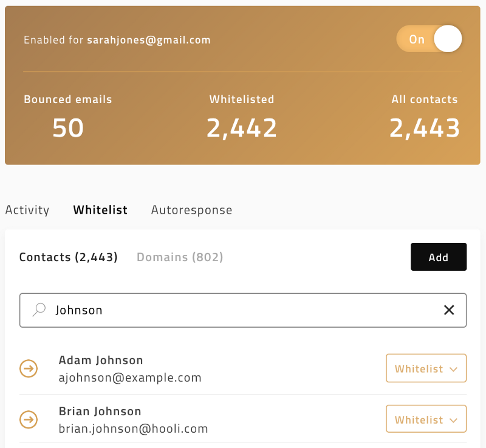Click the black Add button
The width and height of the screenshot is (486, 448).
point(439,257)
